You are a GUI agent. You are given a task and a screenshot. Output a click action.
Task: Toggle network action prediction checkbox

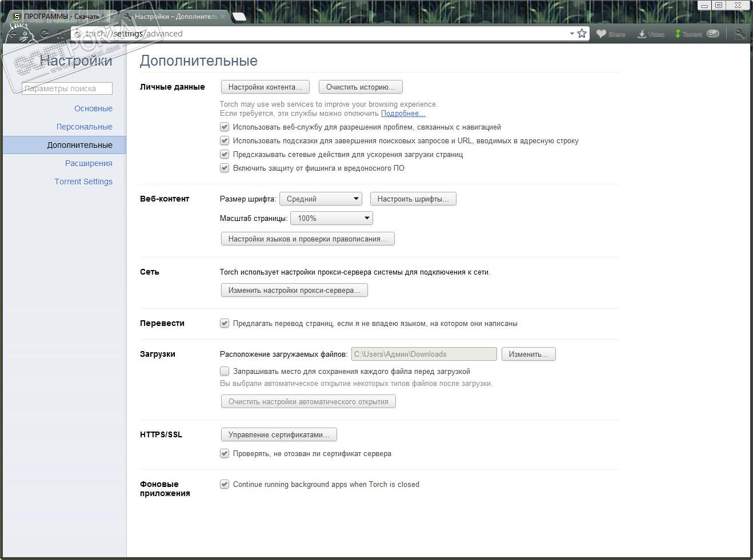[225, 154]
